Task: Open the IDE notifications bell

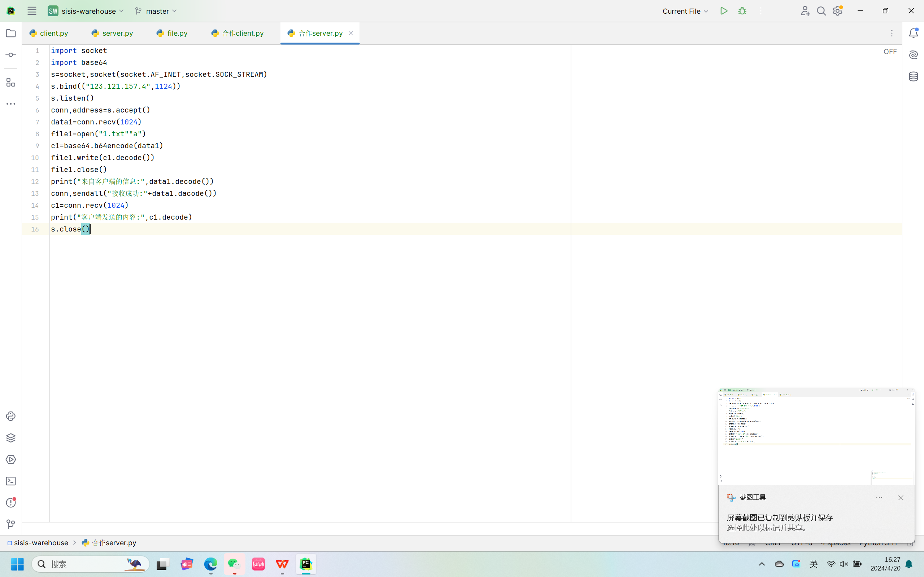Action: [913, 33]
